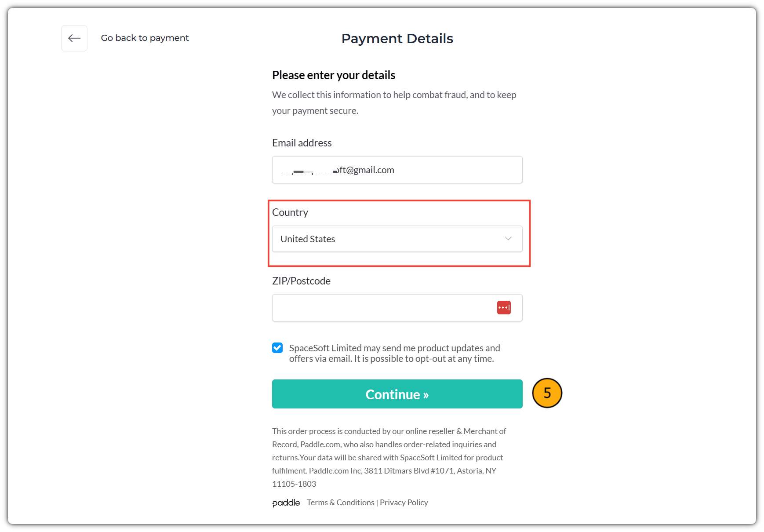764x532 pixels.
Task: Focus the ZIP/Postcode input field
Action: click(x=397, y=308)
